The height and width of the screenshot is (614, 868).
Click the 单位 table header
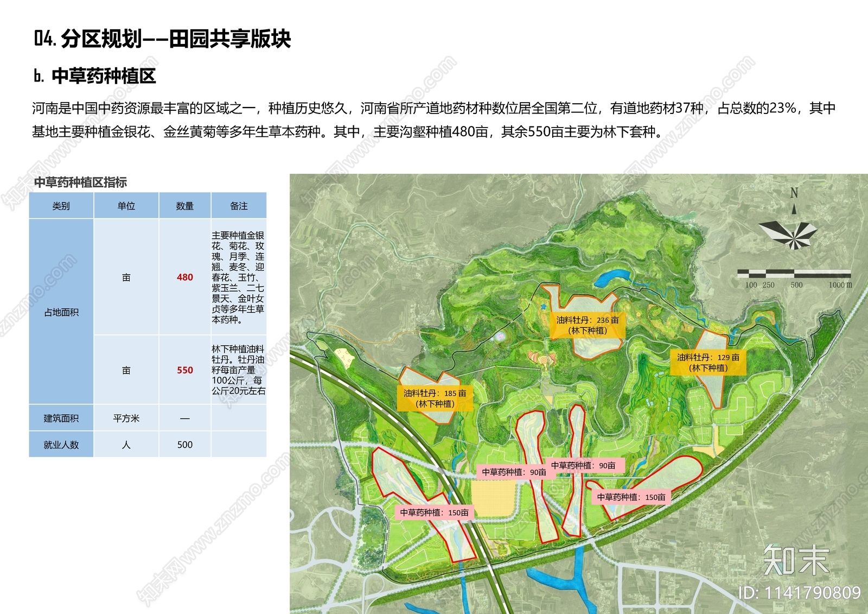(x=126, y=206)
